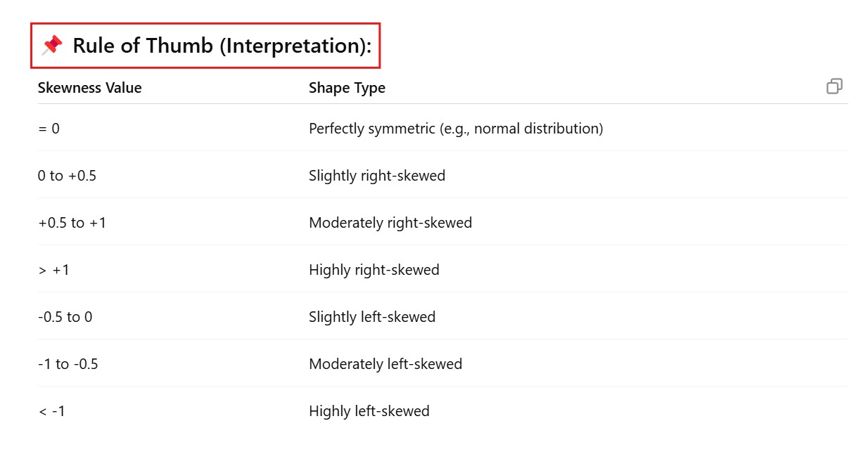Select the '-1 to -0.5' cell
Image resolution: width=868 pixels, height=466 pixels.
coord(68,364)
